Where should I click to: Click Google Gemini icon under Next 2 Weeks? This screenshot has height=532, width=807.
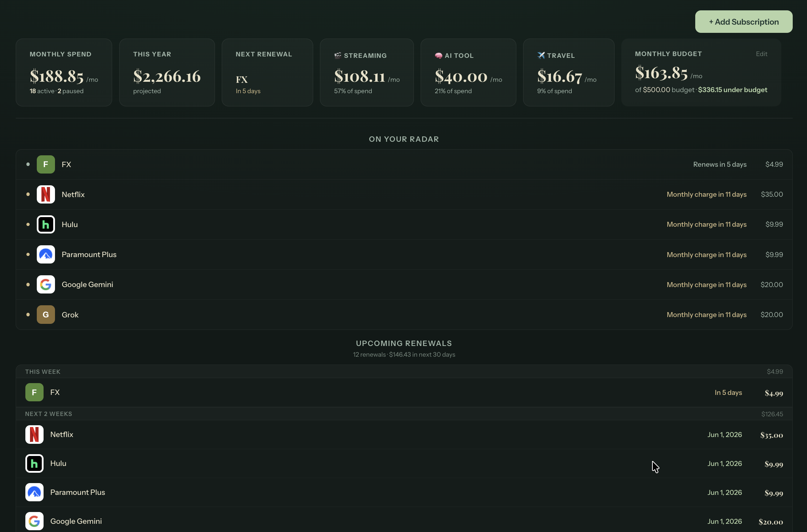pos(34,521)
